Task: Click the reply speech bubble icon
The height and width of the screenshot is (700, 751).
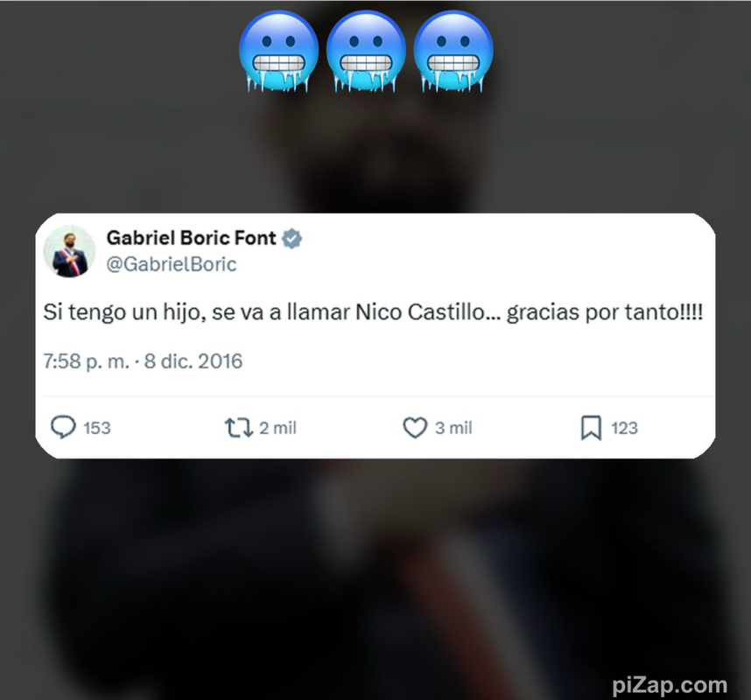Action: [x=63, y=427]
